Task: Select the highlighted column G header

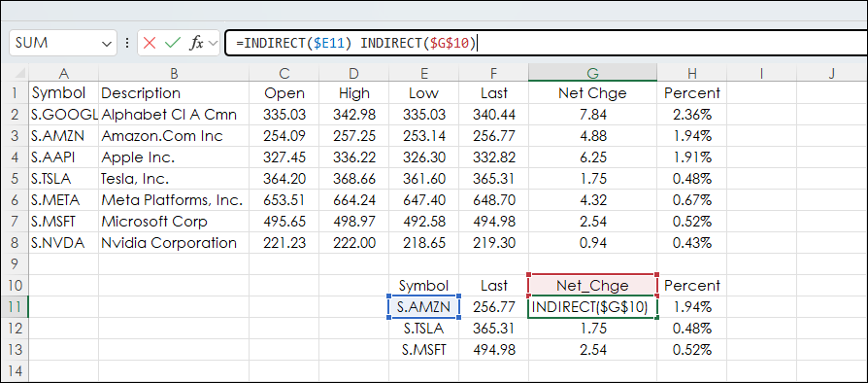Action: click(x=593, y=73)
